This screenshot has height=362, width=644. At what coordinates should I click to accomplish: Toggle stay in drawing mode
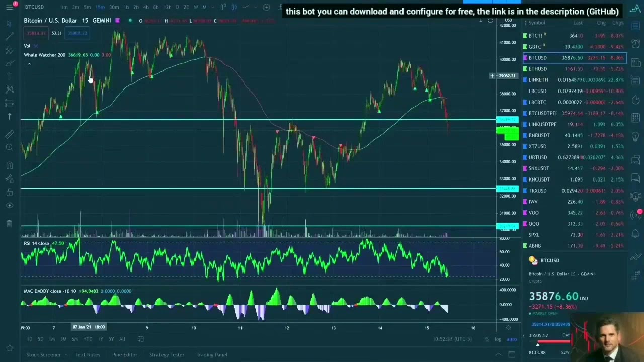point(9,178)
